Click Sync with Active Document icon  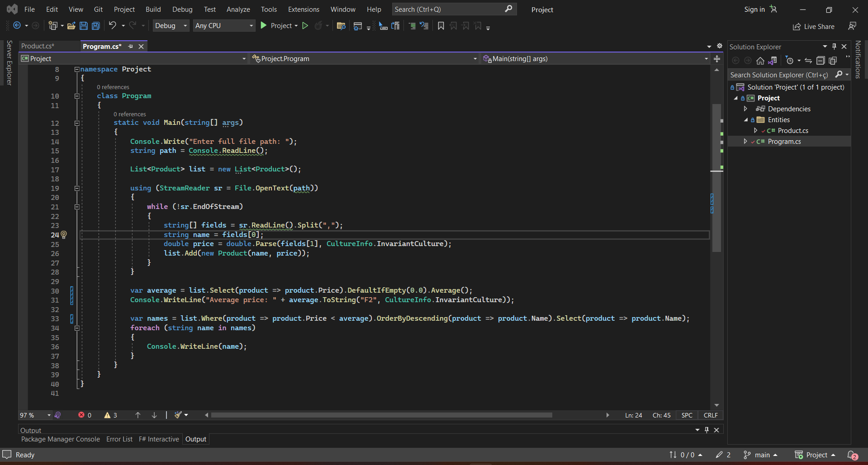(x=808, y=61)
